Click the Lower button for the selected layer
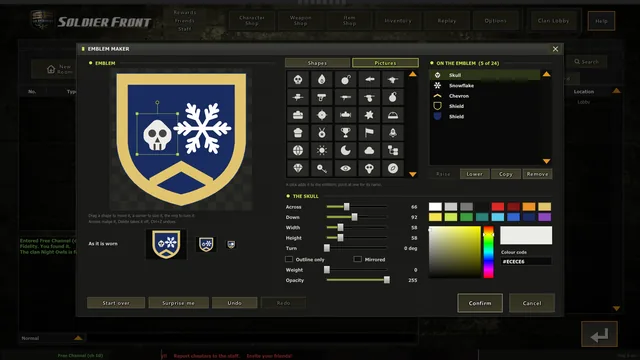 [x=475, y=174]
